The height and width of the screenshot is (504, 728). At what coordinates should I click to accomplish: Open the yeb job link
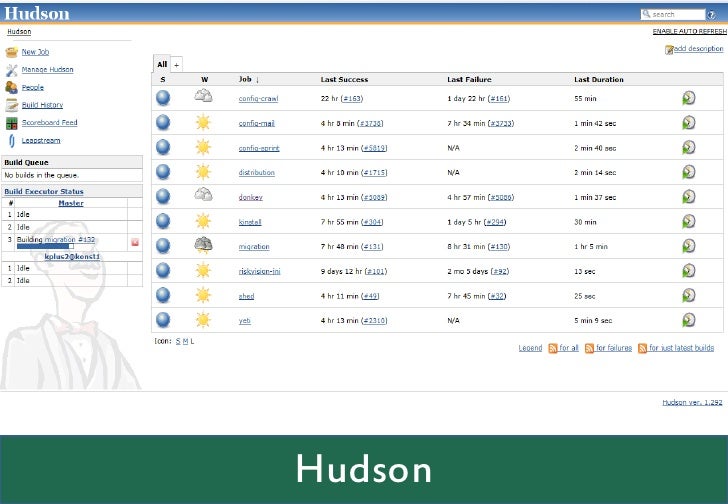[245, 321]
